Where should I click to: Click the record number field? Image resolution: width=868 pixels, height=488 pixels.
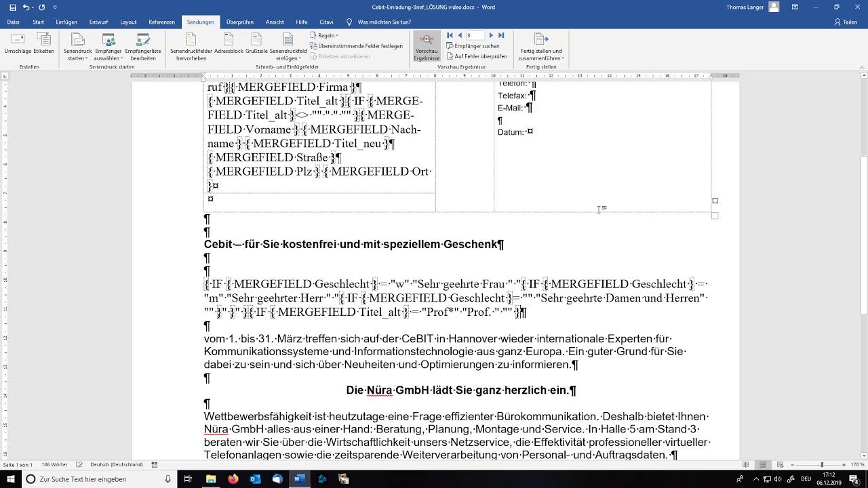point(475,35)
